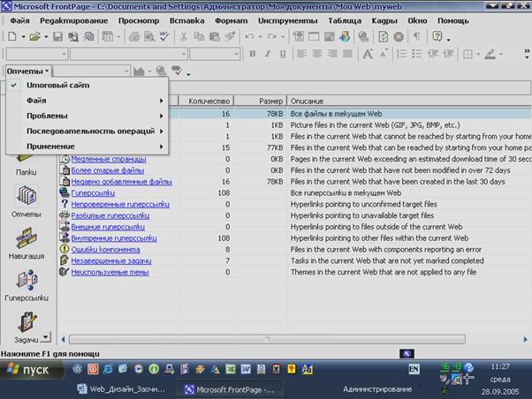Expand the Проблемы submenu

click(x=87, y=116)
